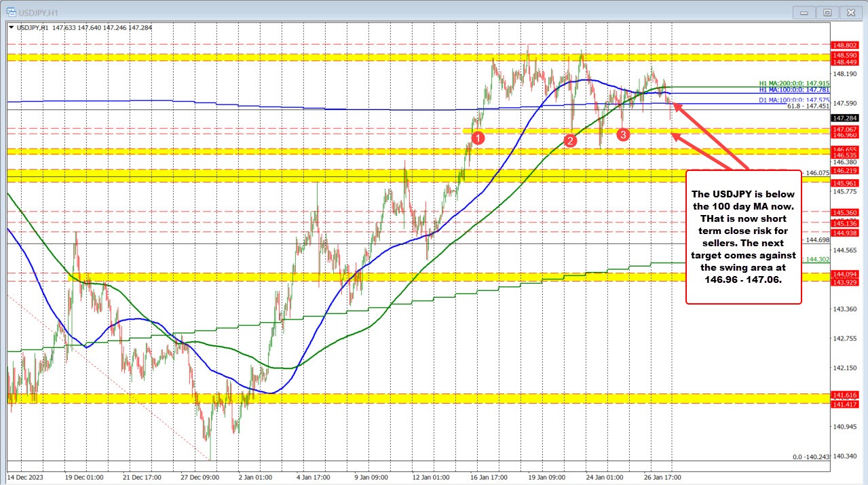Select the 143.929 red price level label

click(846, 282)
